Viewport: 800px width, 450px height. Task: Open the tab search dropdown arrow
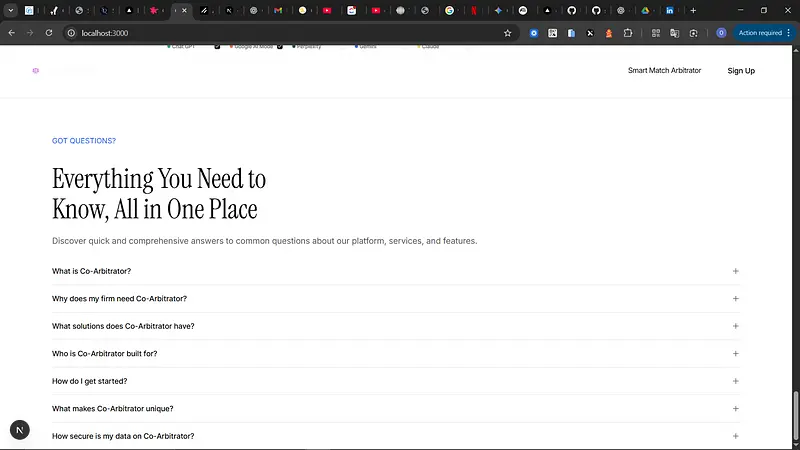10,10
